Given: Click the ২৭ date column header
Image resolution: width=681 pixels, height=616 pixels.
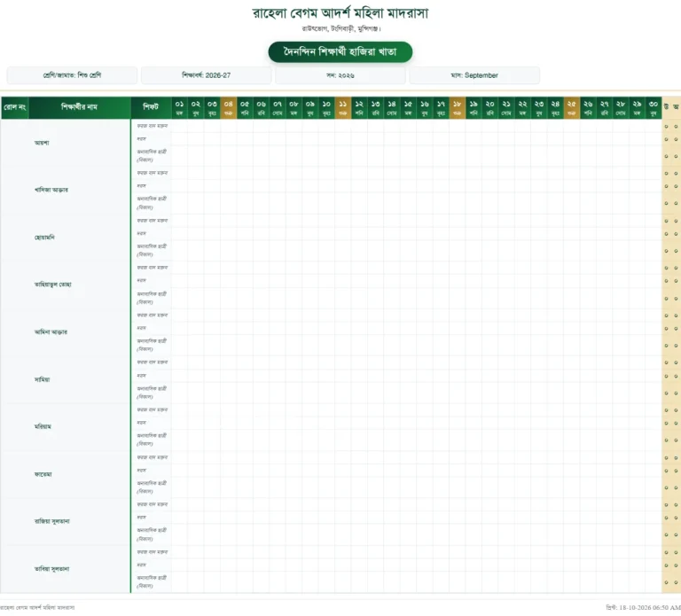Looking at the screenshot, I should tap(604, 107).
